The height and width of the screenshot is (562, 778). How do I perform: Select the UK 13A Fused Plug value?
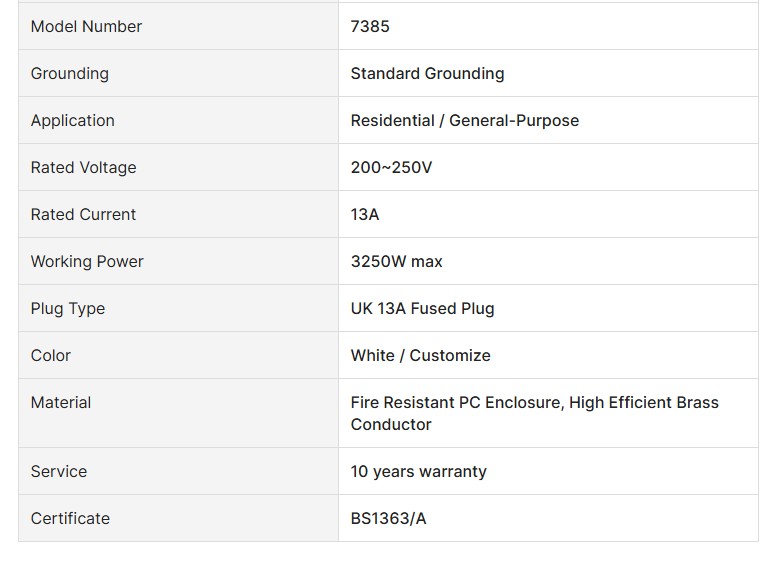(x=422, y=309)
